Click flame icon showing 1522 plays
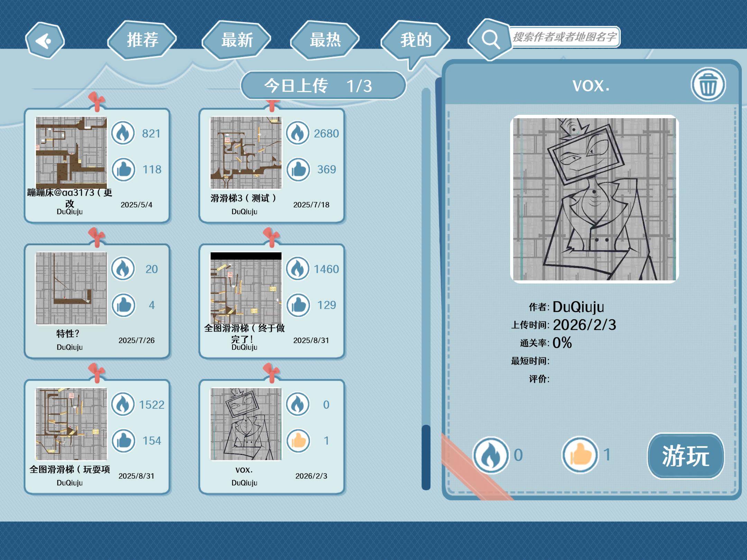This screenshot has width=747, height=560. coord(123,404)
